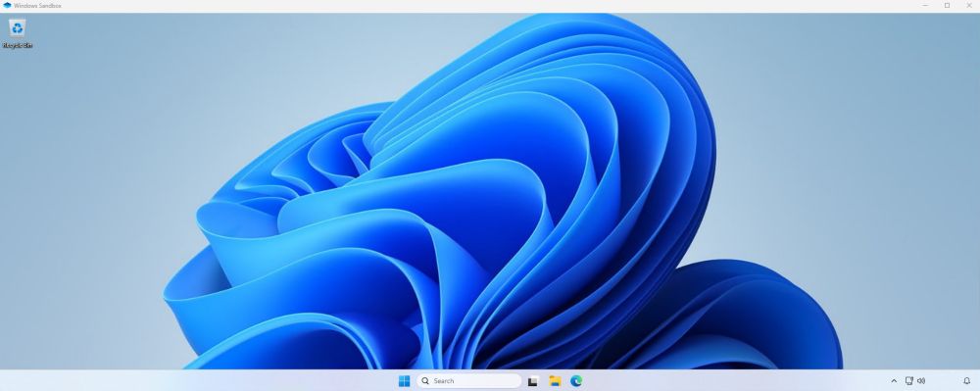
Task: Open the network status tray icon
Action: [x=909, y=381]
